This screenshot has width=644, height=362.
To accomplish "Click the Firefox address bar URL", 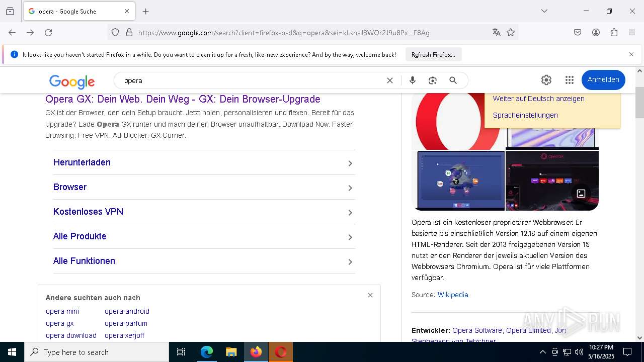I will point(284,33).
